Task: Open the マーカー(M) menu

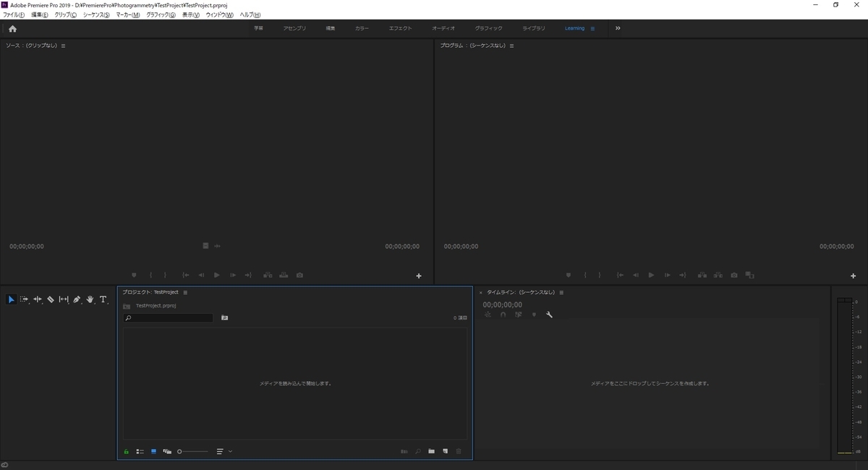Action: coord(128,14)
